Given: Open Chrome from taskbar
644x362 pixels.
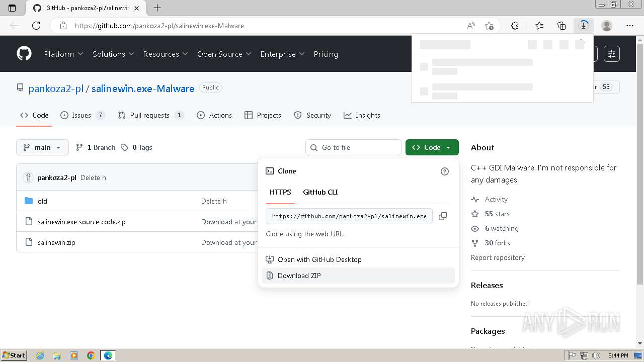Looking at the screenshot, I should pos(91,355).
